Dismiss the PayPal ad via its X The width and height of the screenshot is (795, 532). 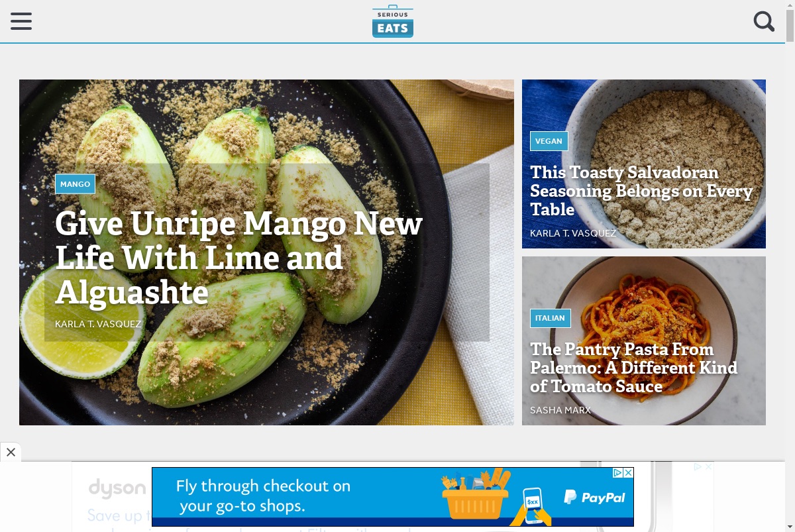(629, 472)
